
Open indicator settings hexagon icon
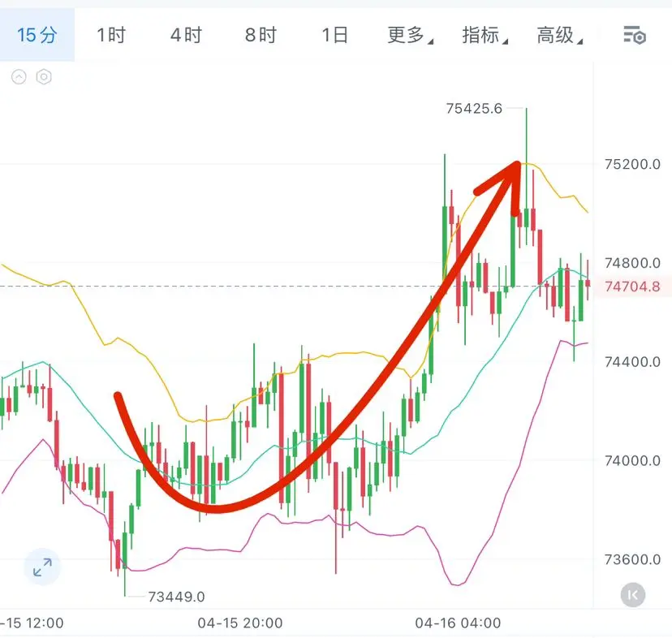point(44,77)
